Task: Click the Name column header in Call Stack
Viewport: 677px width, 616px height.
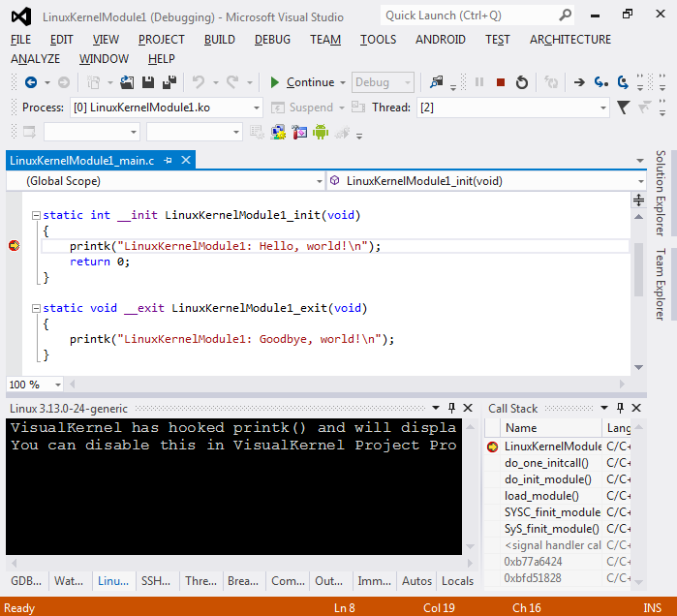Action: [550, 428]
